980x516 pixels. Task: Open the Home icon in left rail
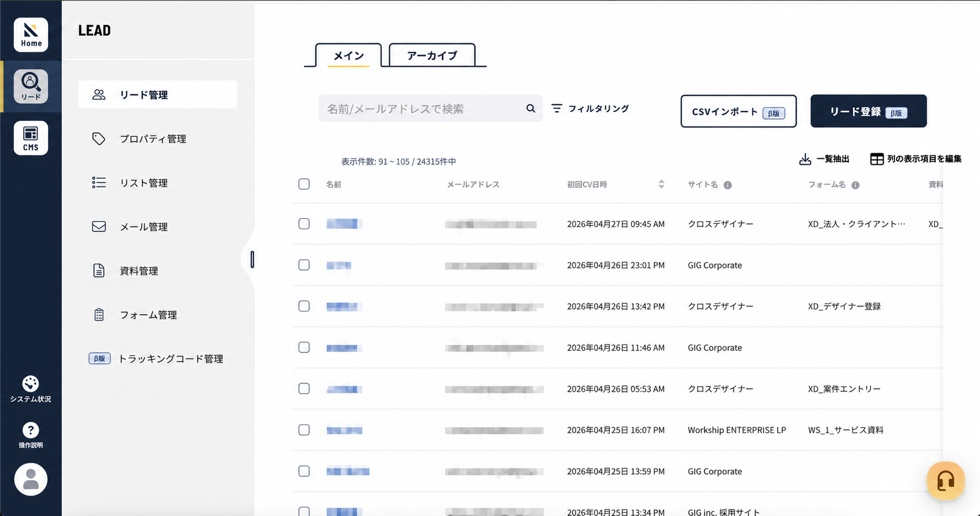click(x=31, y=35)
